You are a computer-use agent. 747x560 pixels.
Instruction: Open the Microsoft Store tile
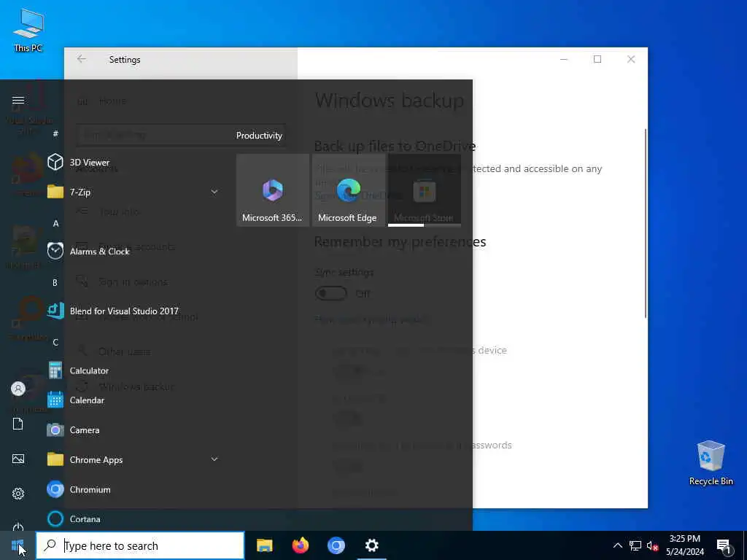[425, 190]
